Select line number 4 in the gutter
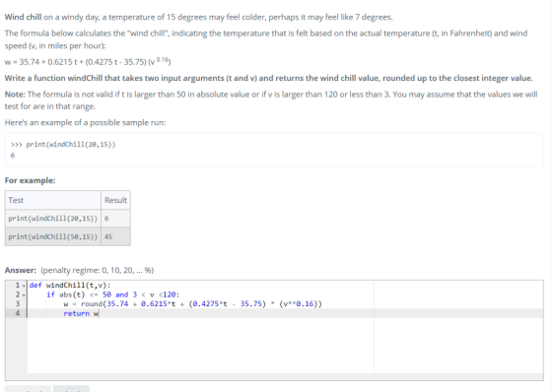Viewport: 552px width, 392px height. click(x=18, y=313)
